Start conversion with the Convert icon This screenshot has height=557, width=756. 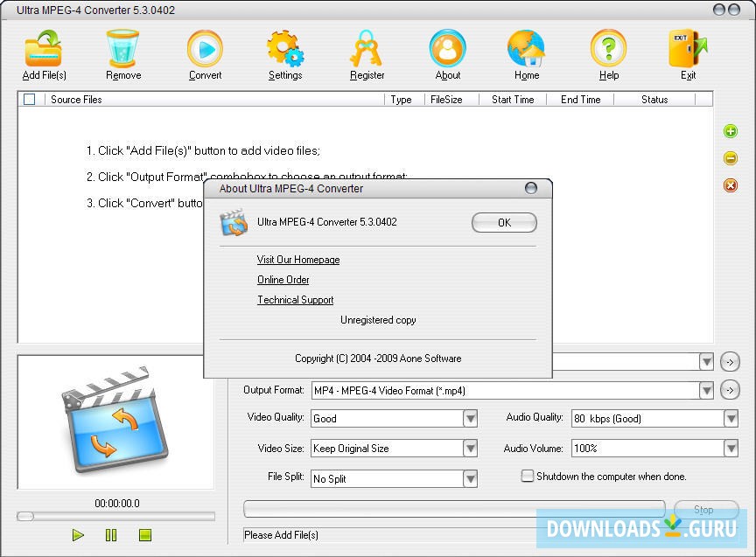205,48
